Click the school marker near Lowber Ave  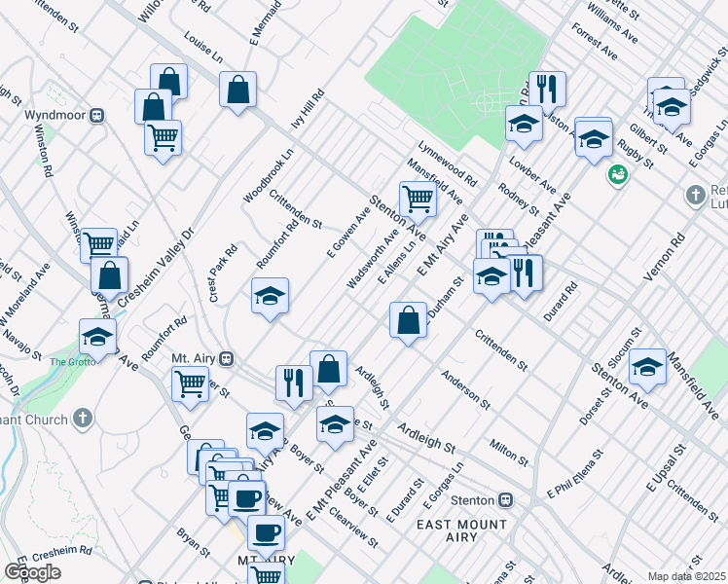525,128
